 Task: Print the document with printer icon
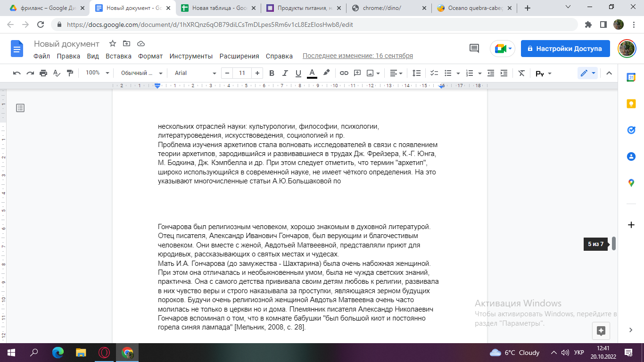point(43,73)
